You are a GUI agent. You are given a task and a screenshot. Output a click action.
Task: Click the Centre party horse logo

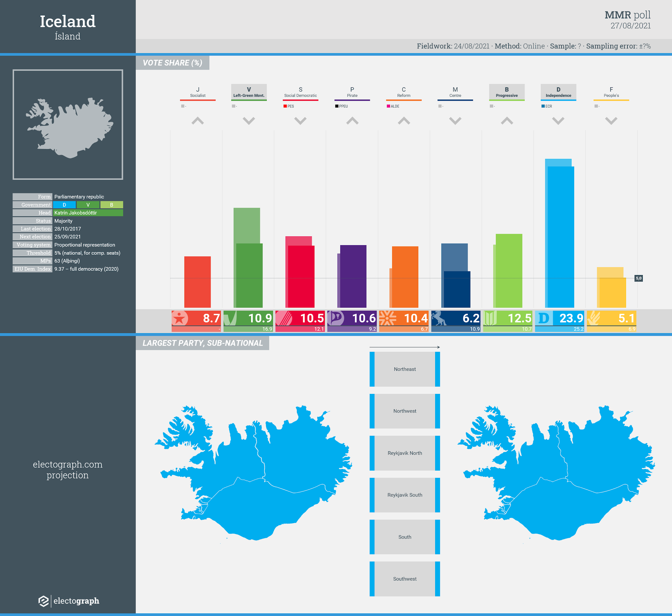pyautogui.click(x=439, y=318)
